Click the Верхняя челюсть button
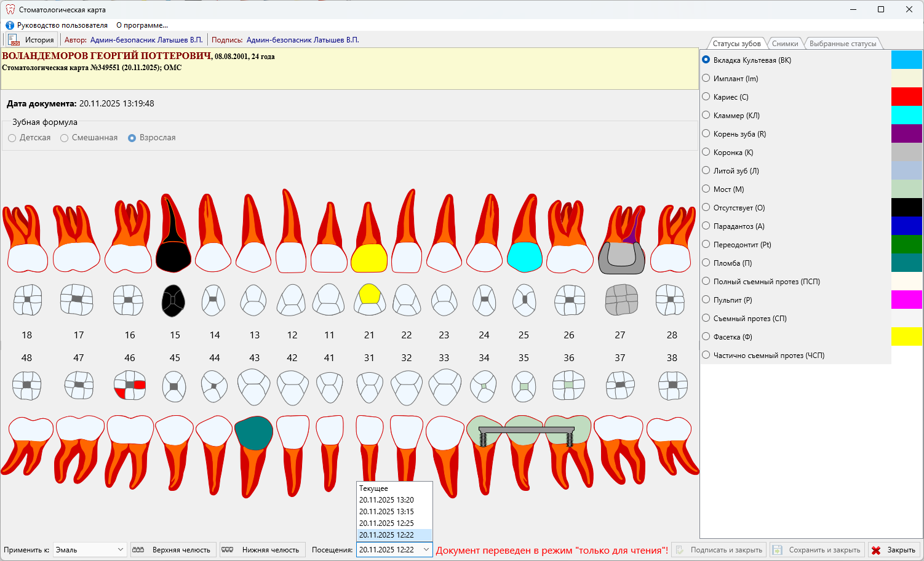The height and width of the screenshot is (561, 924). (x=173, y=550)
